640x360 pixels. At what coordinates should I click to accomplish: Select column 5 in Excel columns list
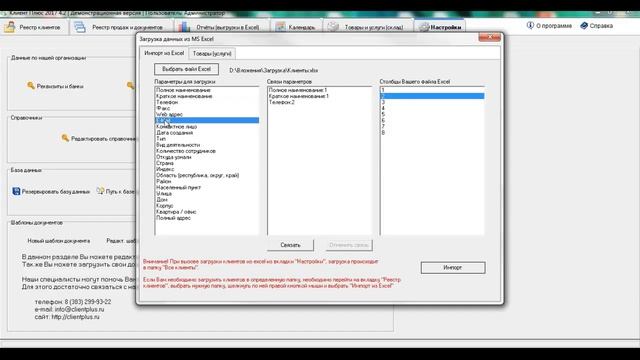pyautogui.click(x=432, y=114)
